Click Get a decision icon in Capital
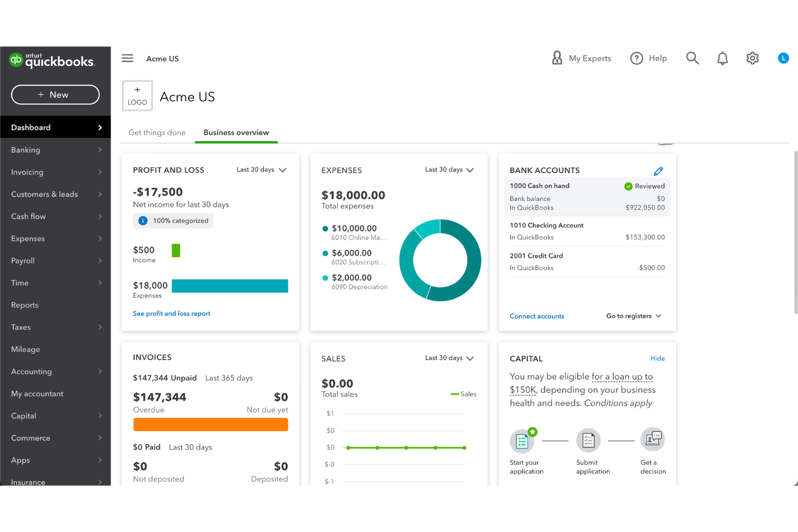Screen dimensions: 798x532 click(652, 439)
